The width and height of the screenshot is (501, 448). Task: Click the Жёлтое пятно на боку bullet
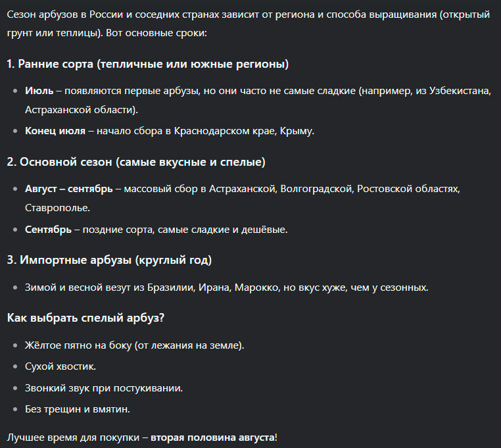(135, 345)
